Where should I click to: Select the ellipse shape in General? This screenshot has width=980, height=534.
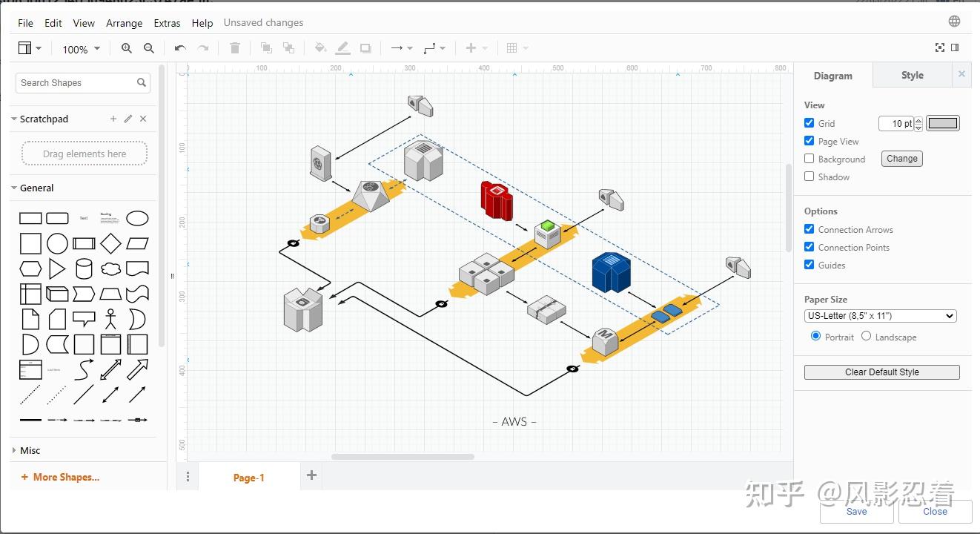pyautogui.click(x=137, y=218)
